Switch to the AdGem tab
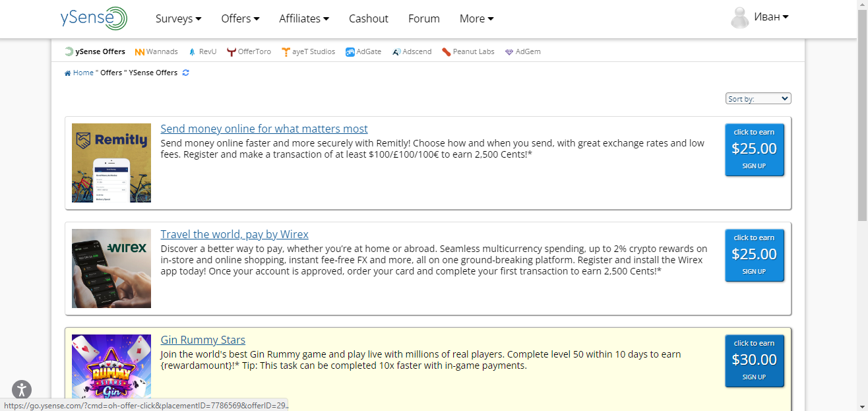 tap(522, 51)
